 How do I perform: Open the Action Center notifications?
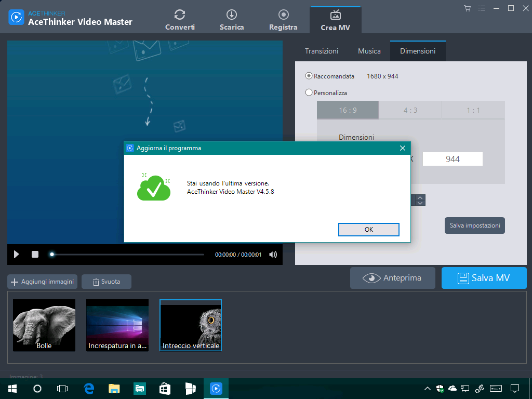tap(515, 389)
